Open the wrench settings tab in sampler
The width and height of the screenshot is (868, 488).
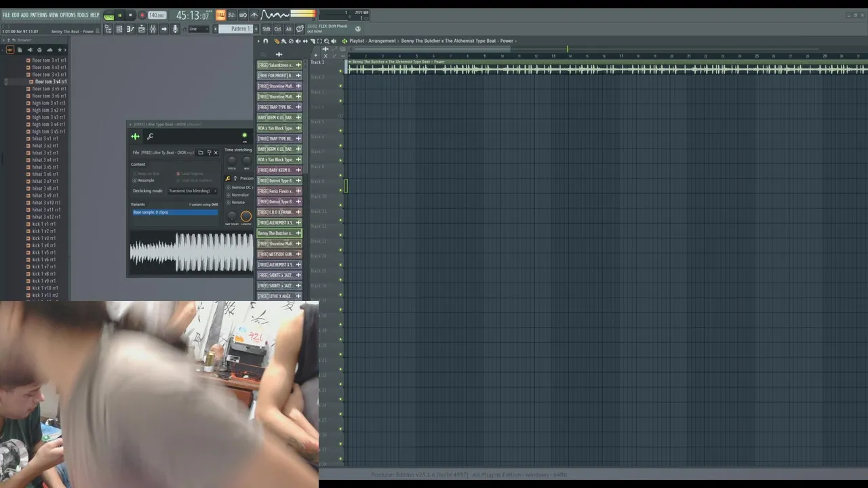[150, 136]
